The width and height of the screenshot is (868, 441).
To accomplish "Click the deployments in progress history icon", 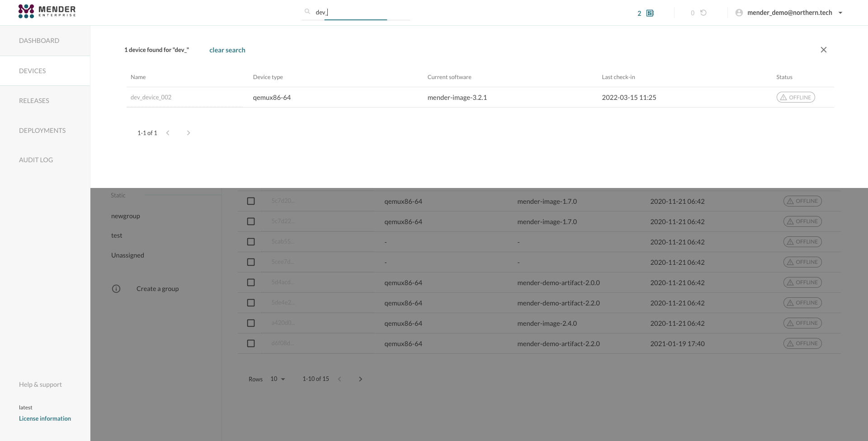I will 703,13.
